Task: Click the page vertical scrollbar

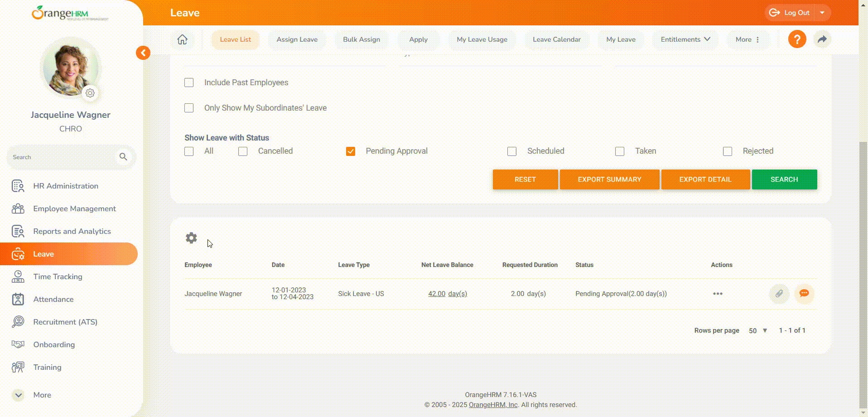Action: tap(863, 274)
